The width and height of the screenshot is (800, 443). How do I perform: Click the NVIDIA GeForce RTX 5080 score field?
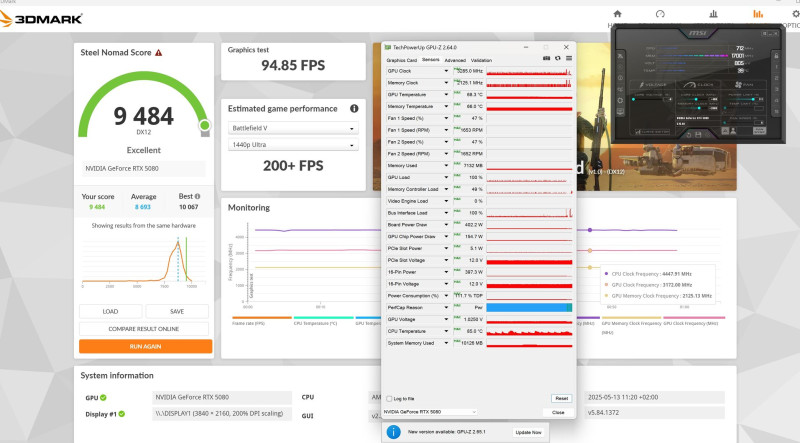point(144,168)
